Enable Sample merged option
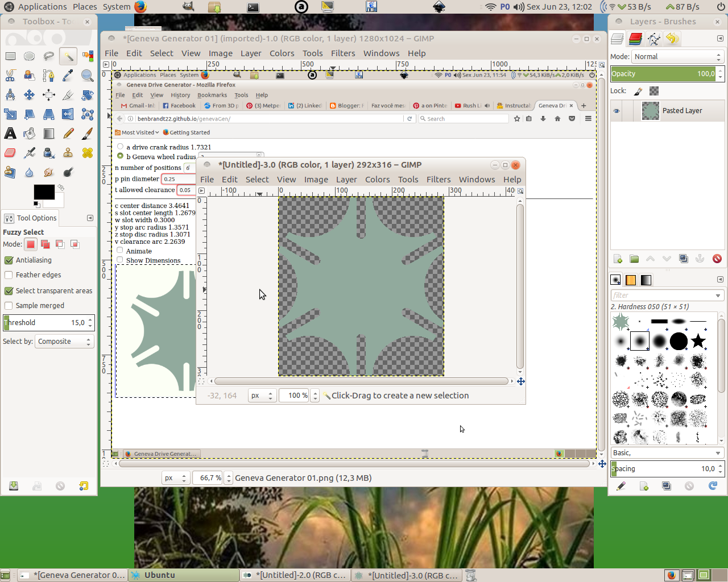Viewport: 728px width, 582px height. point(9,306)
